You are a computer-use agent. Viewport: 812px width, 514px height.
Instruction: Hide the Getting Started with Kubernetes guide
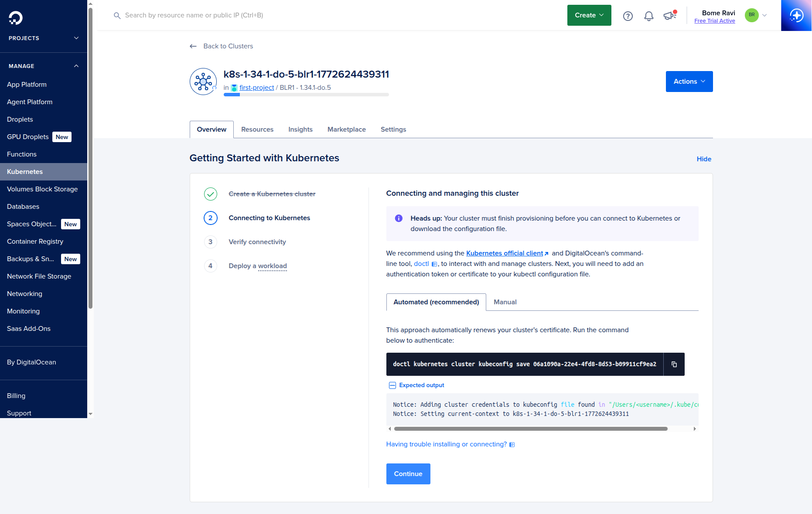point(703,159)
